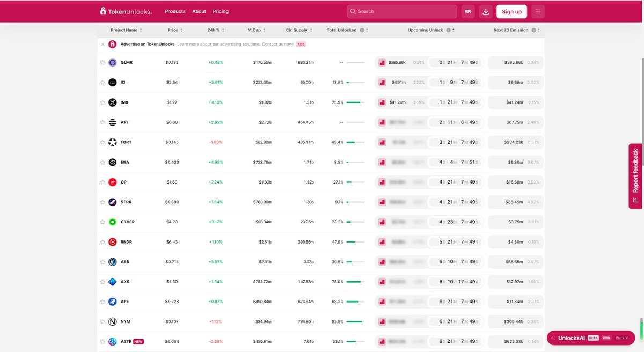Image resolution: width=644 pixels, height=352 pixels.
Task: Favorite APT with its star
Action: [x=103, y=122]
